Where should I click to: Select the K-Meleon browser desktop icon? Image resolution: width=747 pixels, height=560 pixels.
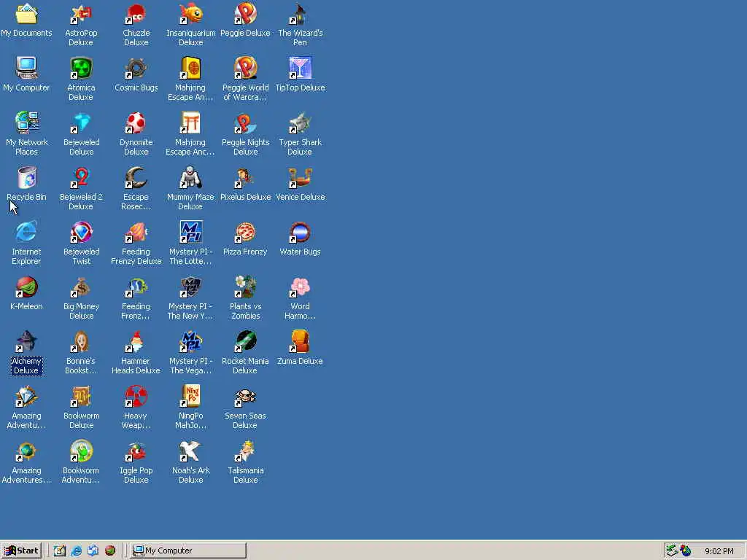pos(27,287)
